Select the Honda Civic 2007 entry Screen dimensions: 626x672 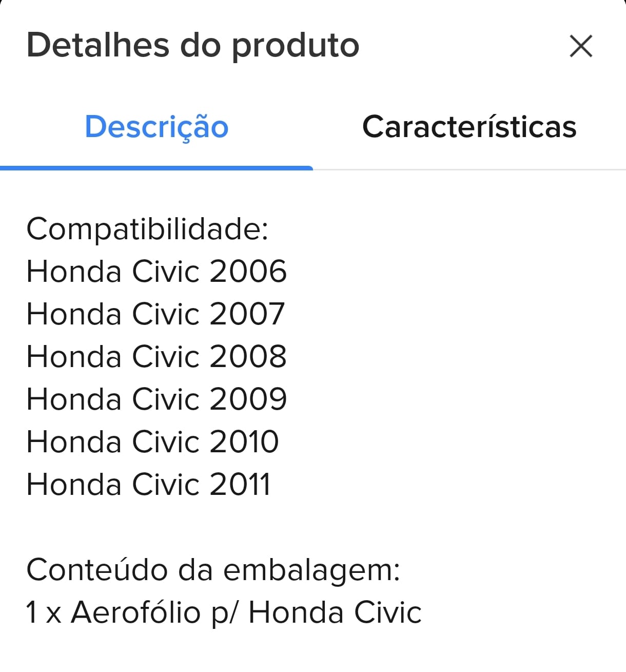pos(155,314)
